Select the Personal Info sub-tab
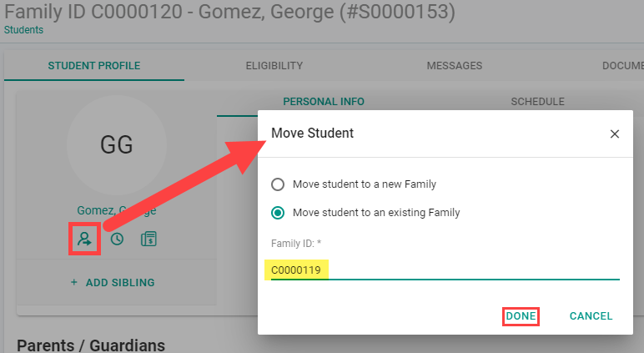The image size is (644, 353). 324,102
